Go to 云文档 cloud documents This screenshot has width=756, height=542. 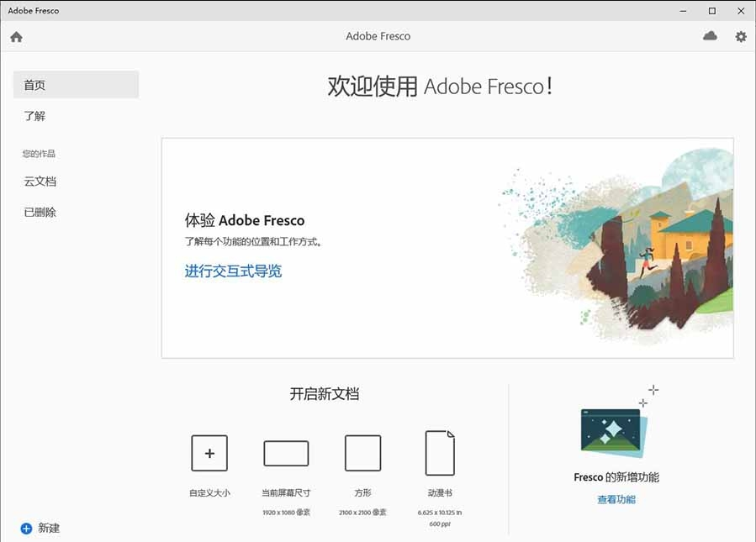coord(40,182)
